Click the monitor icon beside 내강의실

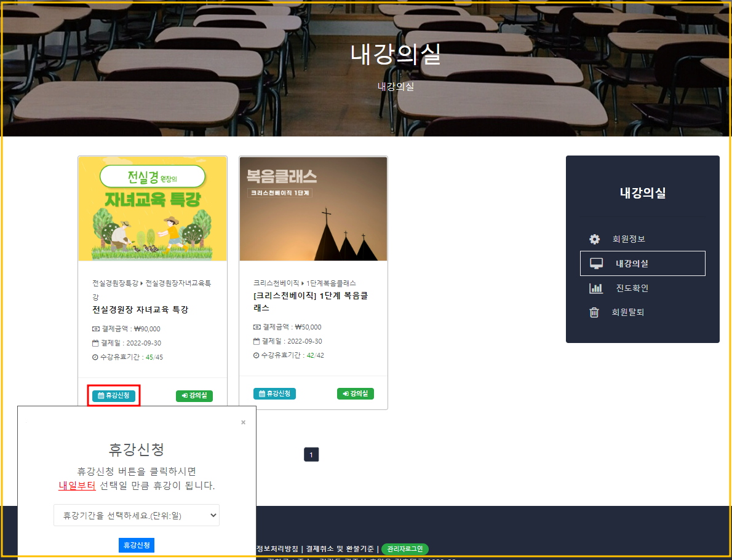click(x=596, y=263)
